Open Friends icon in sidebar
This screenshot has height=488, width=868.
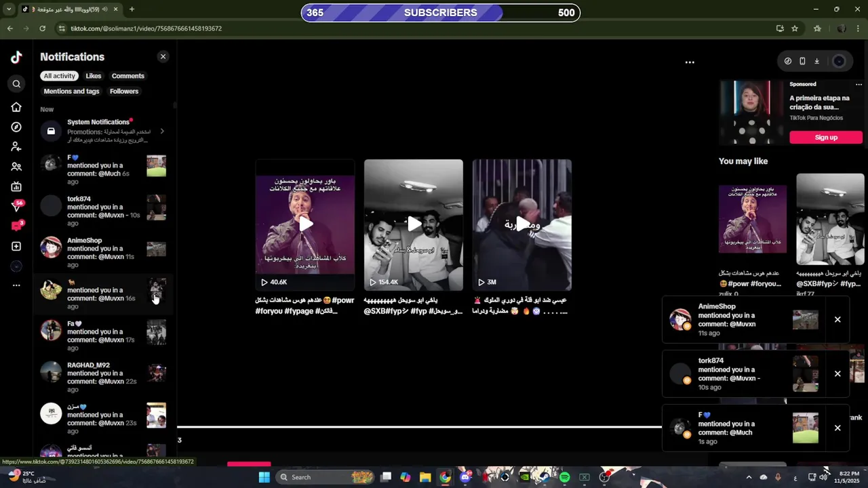pos(16,167)
